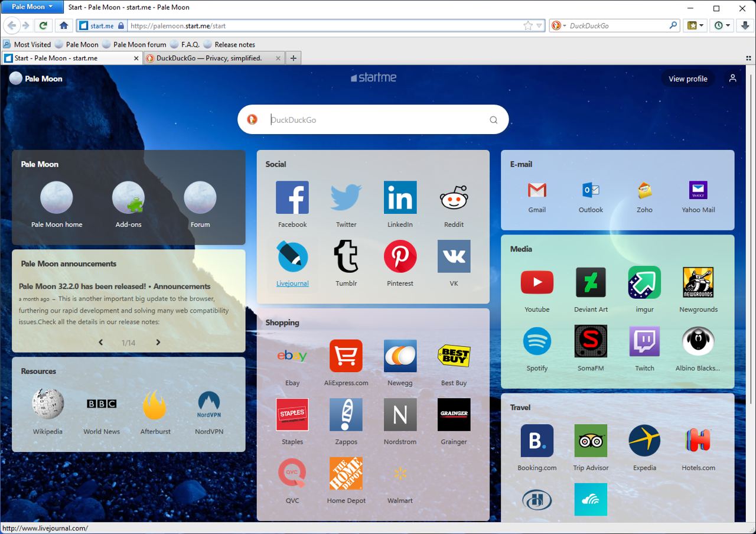Open the Pale Moon Add-ons icon
The image size is (756, 534).
click(x=128, y=197)
